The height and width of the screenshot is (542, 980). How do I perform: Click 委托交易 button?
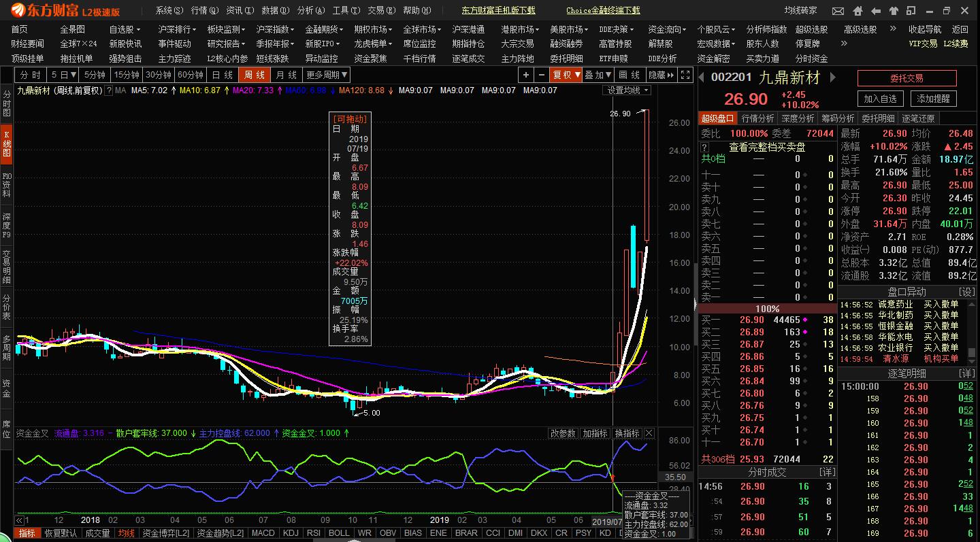(x=907, y=78)
